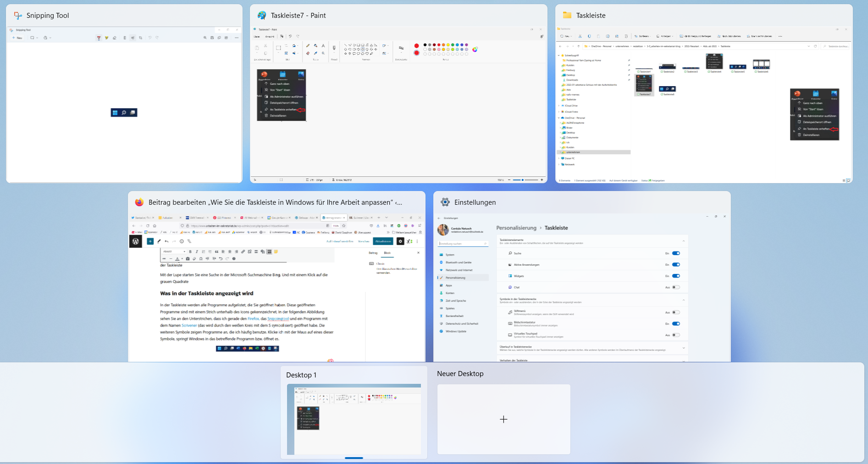Click the Bold icon in the WordPress editor

(x=190, y=251)
